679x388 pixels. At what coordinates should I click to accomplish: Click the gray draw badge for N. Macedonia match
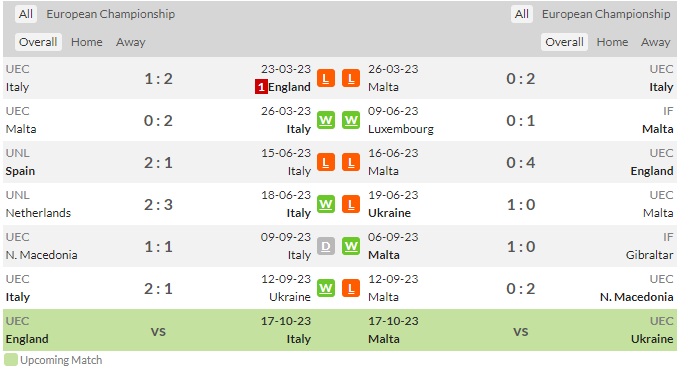coord(326,246)
